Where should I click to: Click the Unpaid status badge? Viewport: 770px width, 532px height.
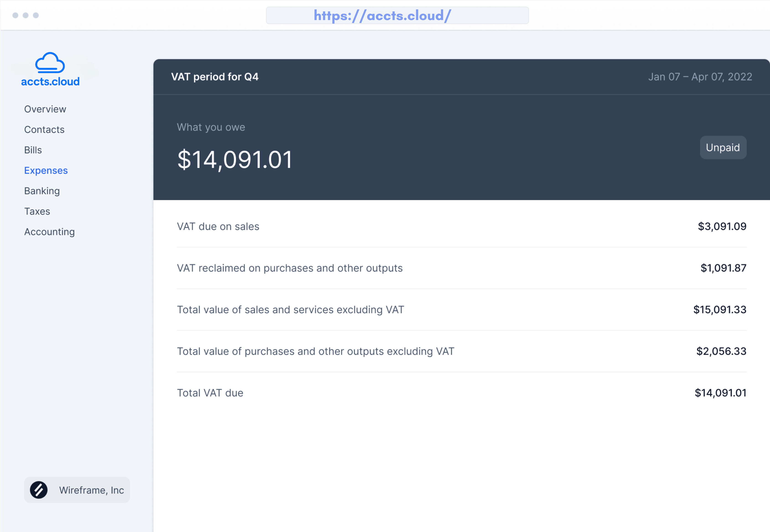click(x=723, y=147)
